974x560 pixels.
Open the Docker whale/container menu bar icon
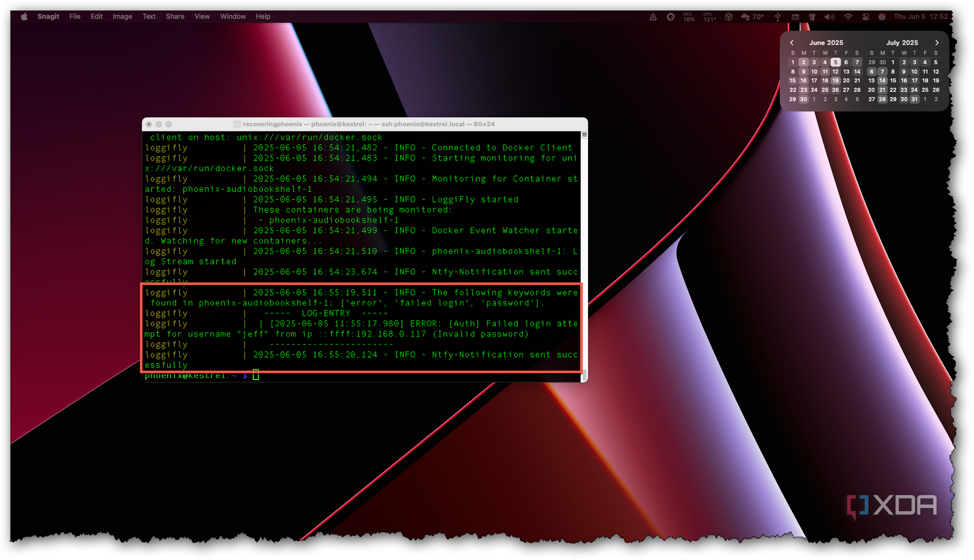click(728, 17)
